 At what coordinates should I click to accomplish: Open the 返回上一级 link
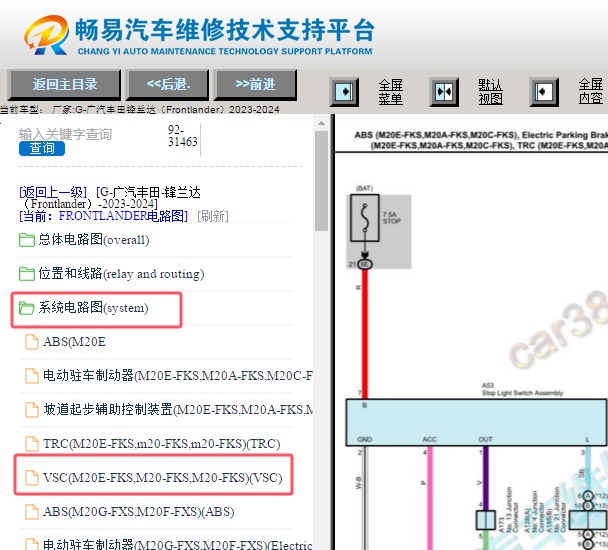click(53, 192)
